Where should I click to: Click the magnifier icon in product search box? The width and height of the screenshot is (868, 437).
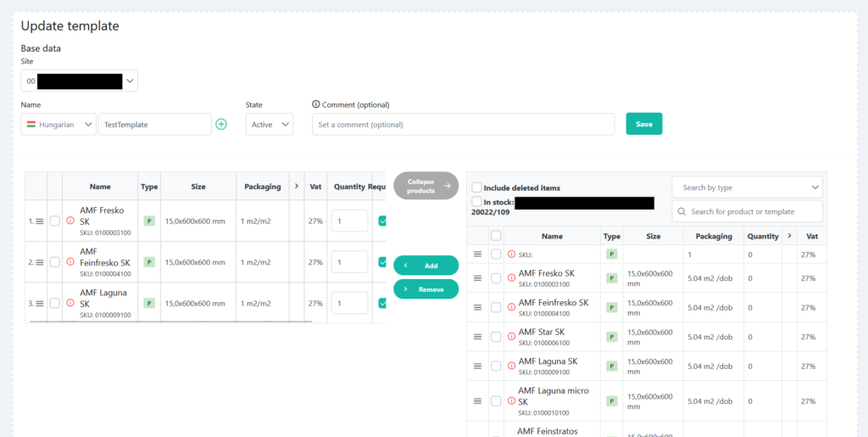[682, 211]
